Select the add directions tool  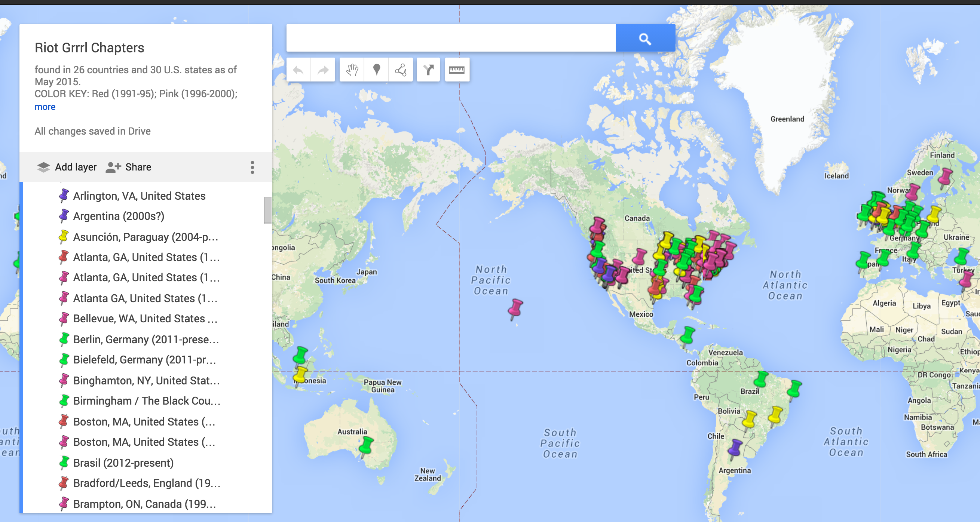pyautogui.click(x=428, y=70)
